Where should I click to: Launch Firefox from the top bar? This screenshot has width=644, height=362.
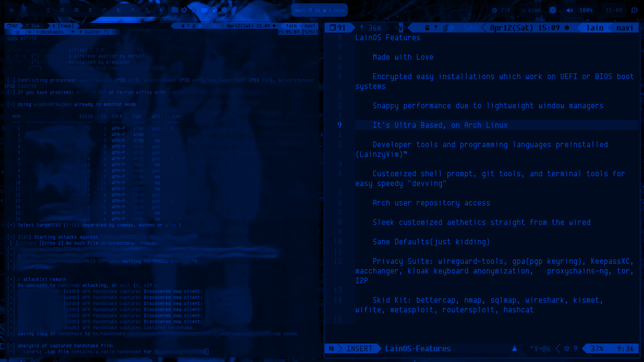pos(184,10)
